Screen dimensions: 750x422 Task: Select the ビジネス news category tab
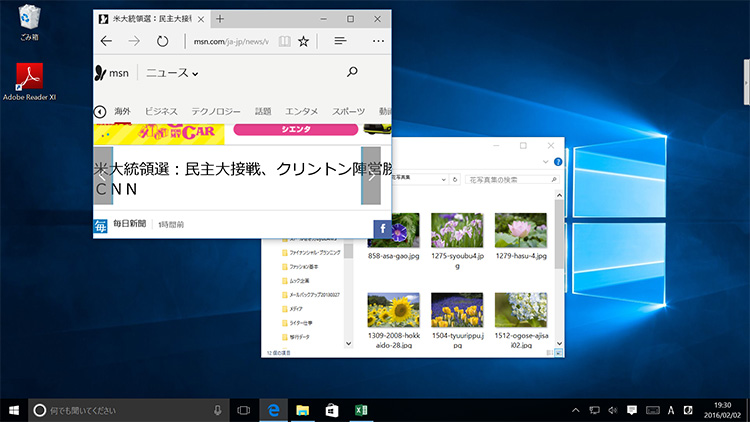[x=160, y=111]
